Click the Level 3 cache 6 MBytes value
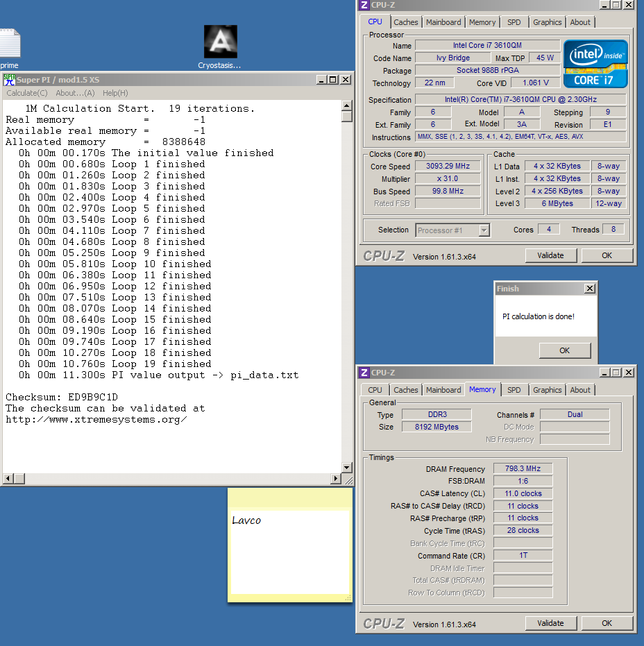This screenshot has width=644, height=646. 557,203
